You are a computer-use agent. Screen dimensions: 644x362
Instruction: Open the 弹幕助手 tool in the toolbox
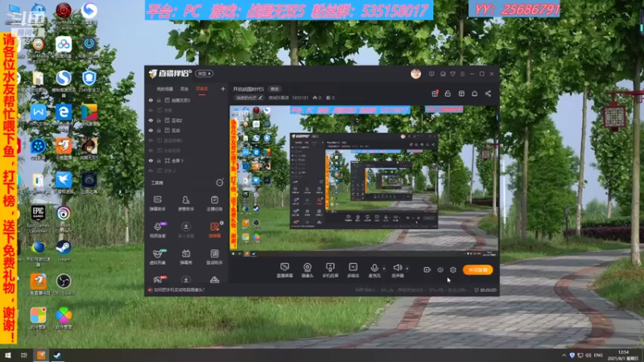point(157,204)
